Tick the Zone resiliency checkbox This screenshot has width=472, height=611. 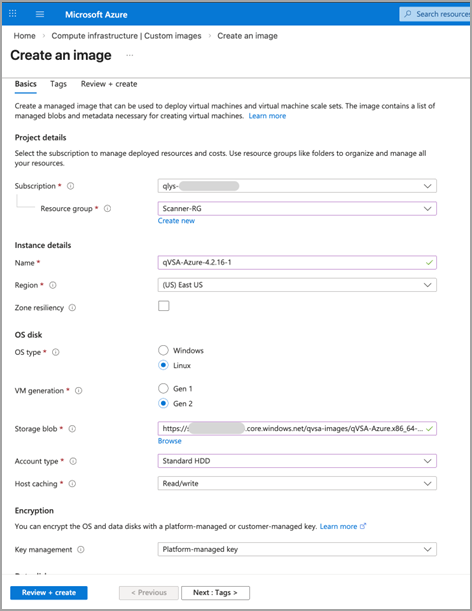pos(164,306)
